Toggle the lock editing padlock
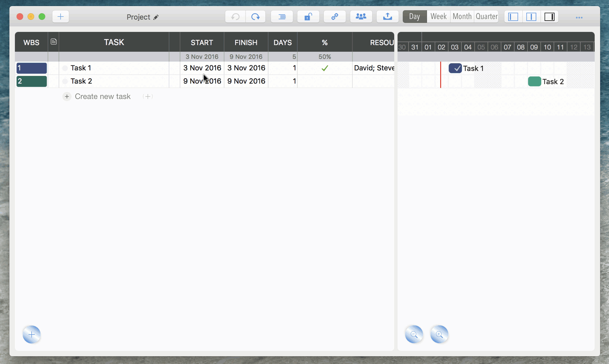The height and width of the screenshot is (364, 609). (308, 17)
